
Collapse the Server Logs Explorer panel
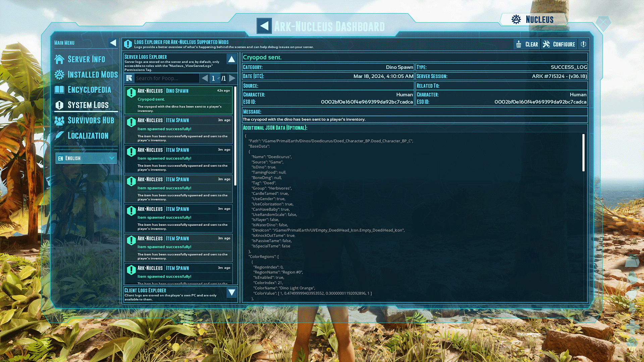coord(231,59)
